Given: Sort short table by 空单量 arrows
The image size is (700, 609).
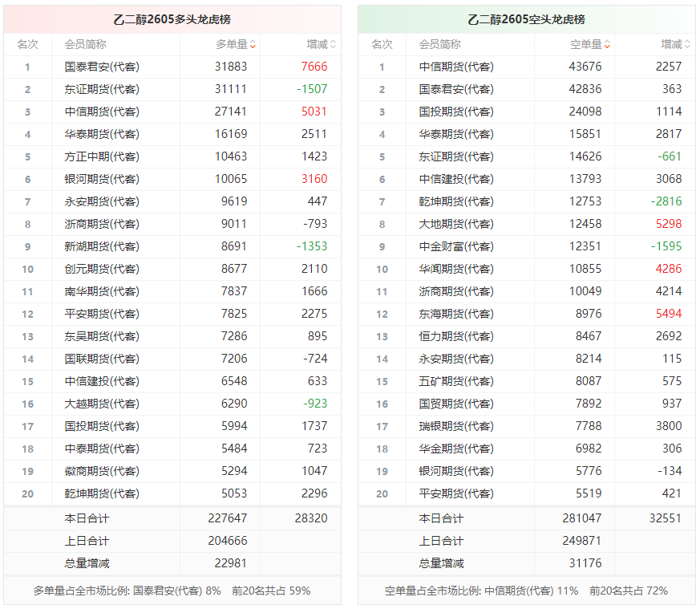Looking at the screenshot, I should [607, 45].
